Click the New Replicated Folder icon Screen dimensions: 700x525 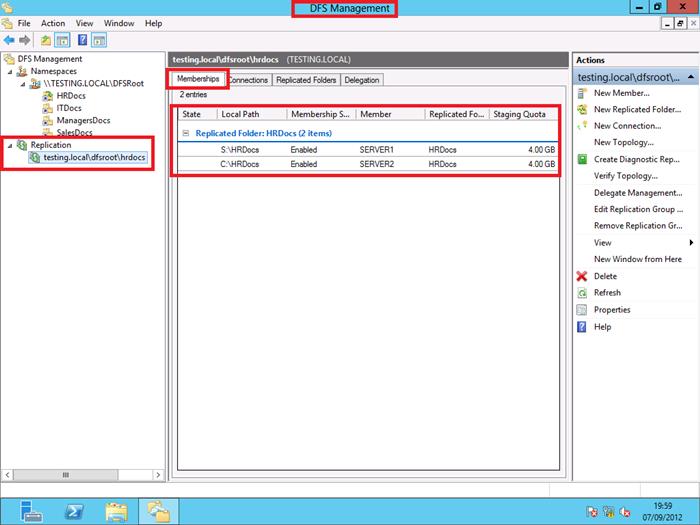(582, 109)
